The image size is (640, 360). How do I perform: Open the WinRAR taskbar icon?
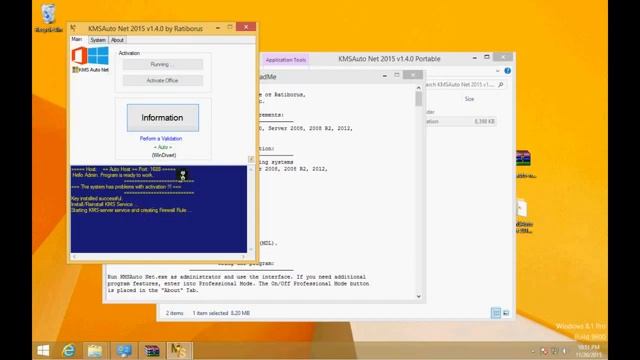[x=151, y=351]
